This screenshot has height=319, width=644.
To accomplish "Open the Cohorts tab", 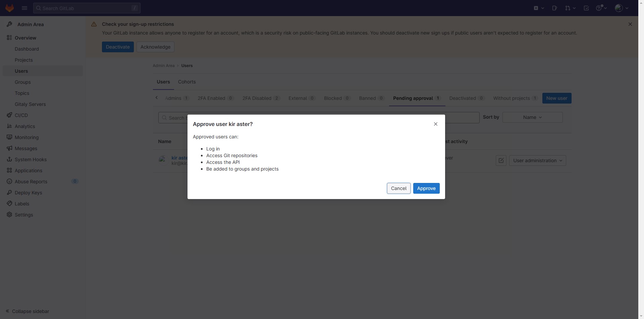I will (x=187, y=82).
